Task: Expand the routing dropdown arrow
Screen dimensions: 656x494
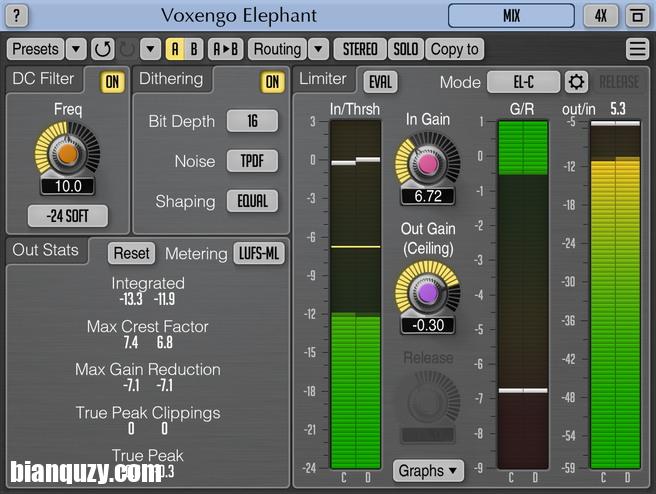Action: coord(318,49)
